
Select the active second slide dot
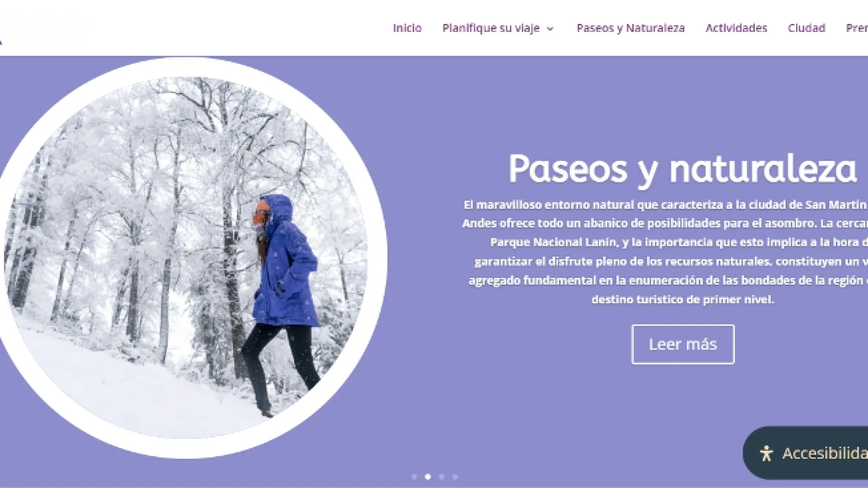tap(428, 477)
